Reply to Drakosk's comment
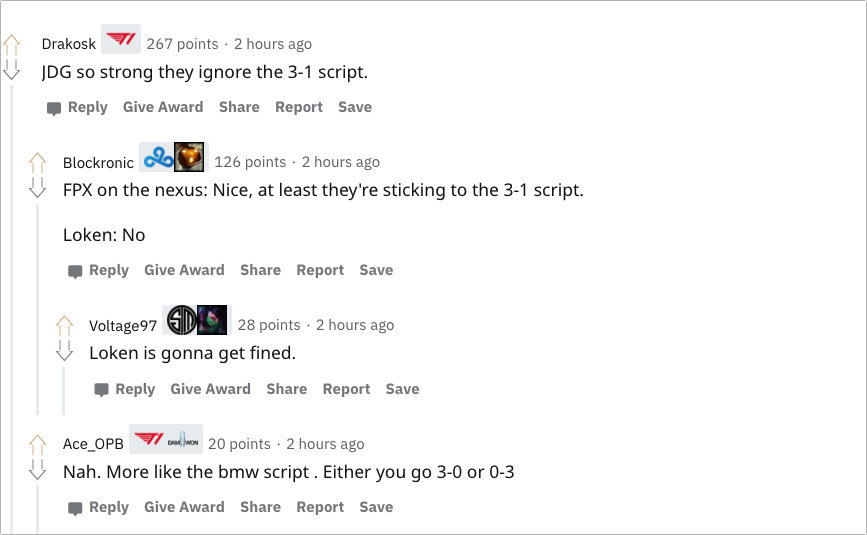 77,107
